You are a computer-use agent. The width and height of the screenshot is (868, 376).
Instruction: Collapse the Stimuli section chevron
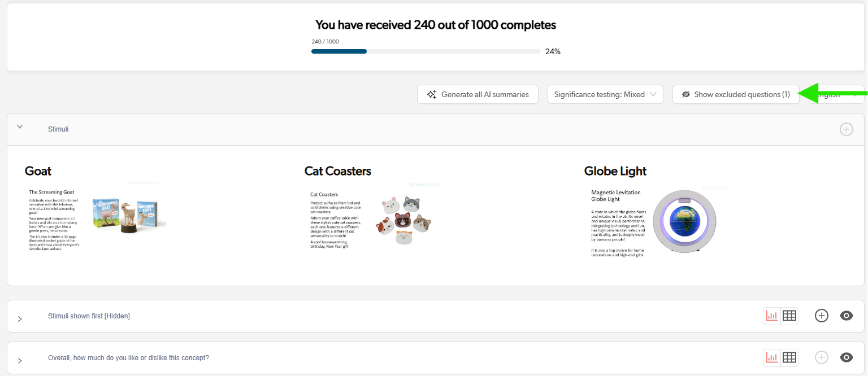click(20, 127)
